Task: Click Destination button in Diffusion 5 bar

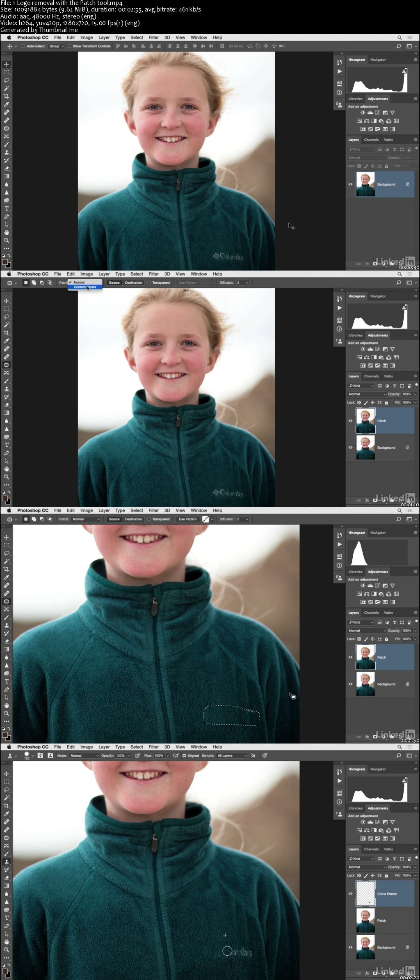Action: coord(133,282)
